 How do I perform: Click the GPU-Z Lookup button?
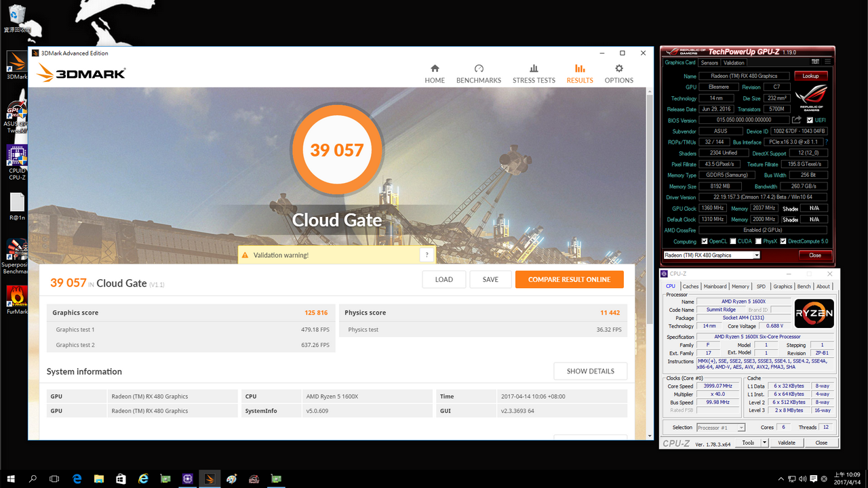pyautogui.click(x=810, y=76)
